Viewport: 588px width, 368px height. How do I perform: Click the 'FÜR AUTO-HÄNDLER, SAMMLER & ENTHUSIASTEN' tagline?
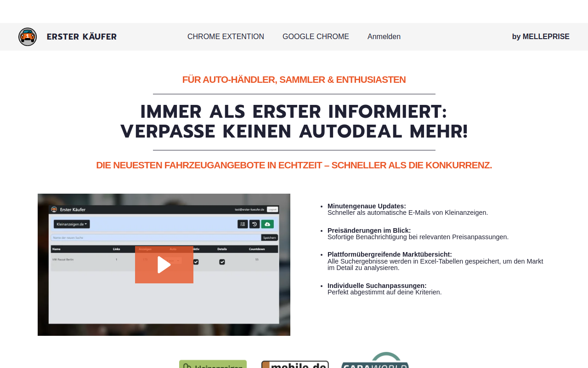[294, 80]
